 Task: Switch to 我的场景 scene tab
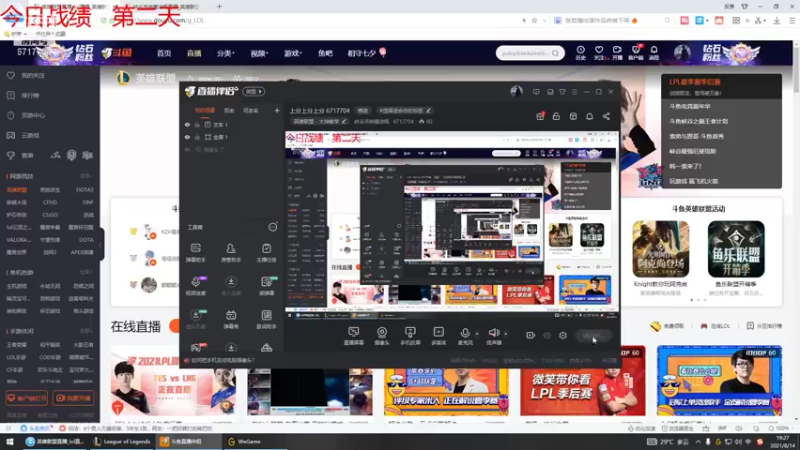[205, 110]
